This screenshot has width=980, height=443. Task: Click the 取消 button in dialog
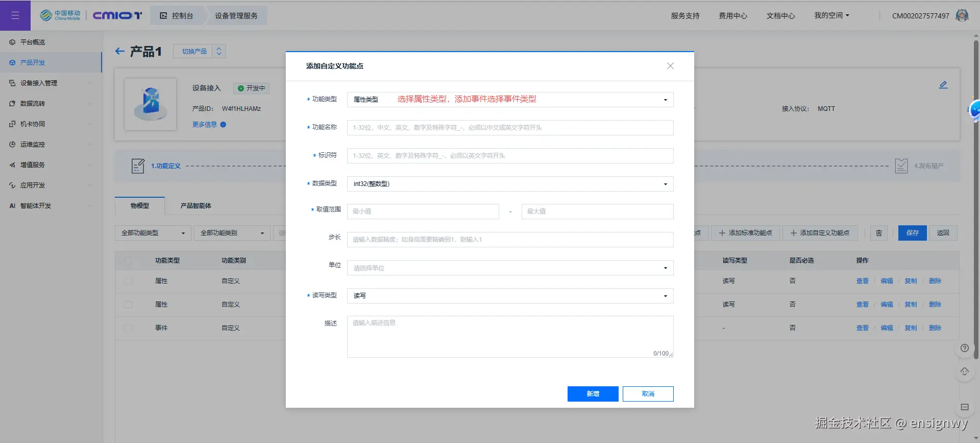tap(648, 394)
